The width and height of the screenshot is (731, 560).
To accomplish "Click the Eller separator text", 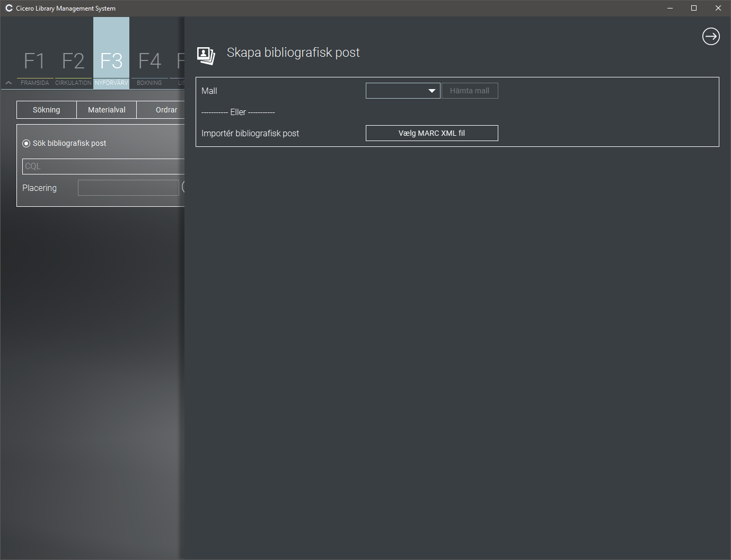I will [x=238, y=112].
